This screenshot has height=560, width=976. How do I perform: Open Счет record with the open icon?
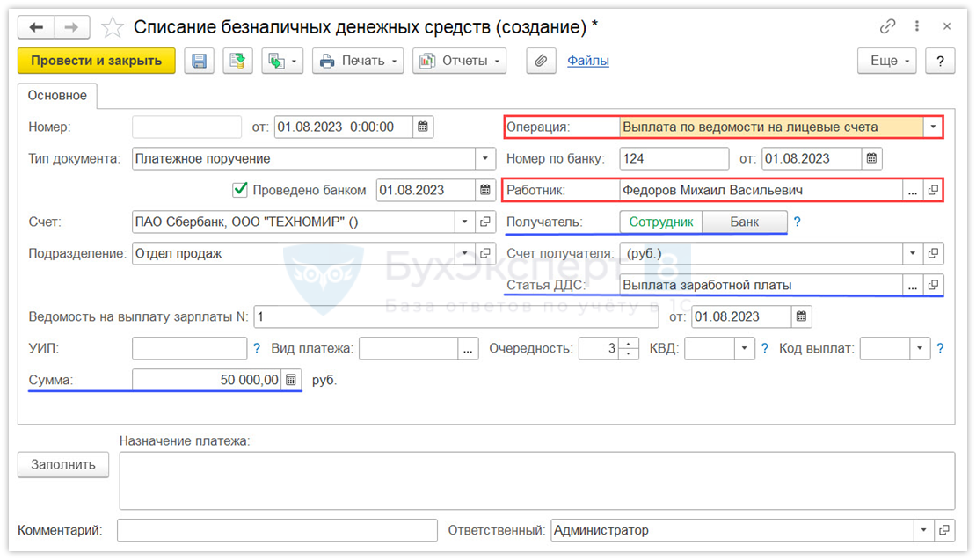(484, 222)
